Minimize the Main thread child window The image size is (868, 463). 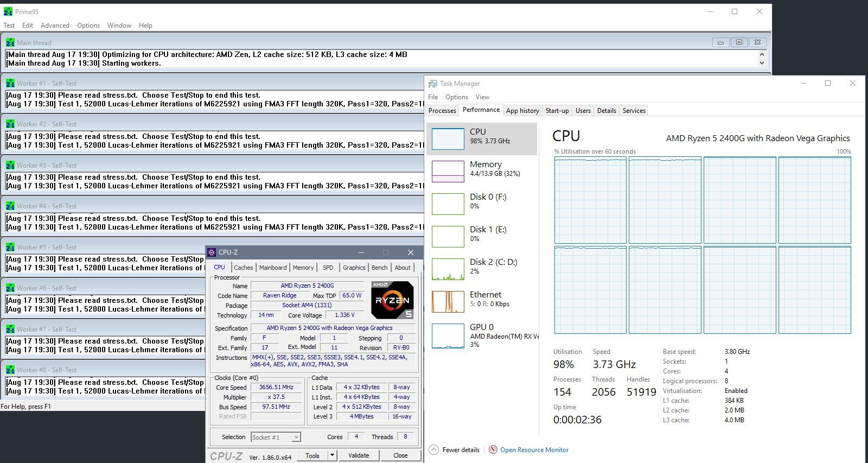tap(720, 42)
